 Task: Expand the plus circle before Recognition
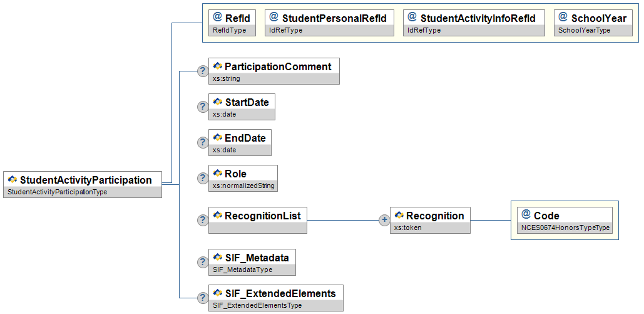[384, 220]
